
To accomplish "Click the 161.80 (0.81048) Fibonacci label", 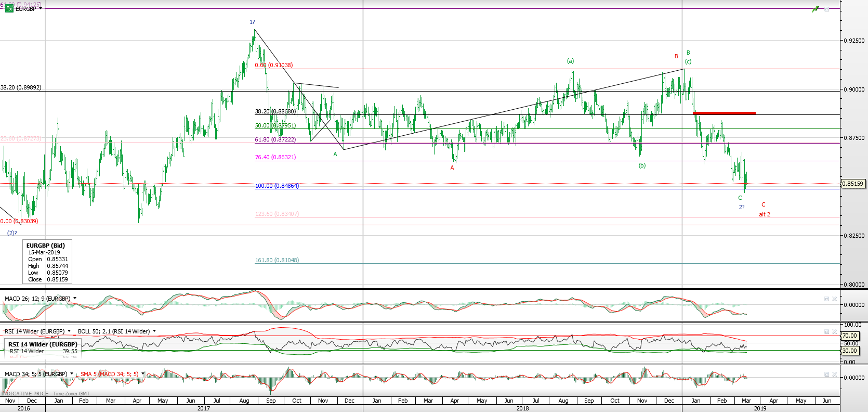I will (277, 260).
